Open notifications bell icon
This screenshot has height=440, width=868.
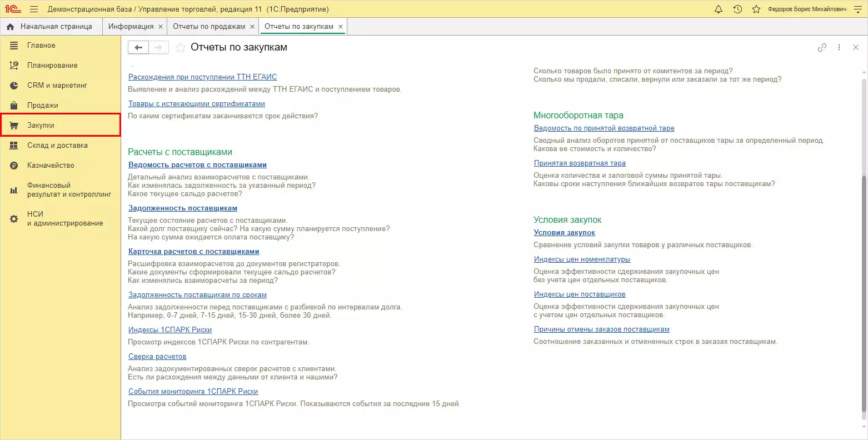(719, 9)
